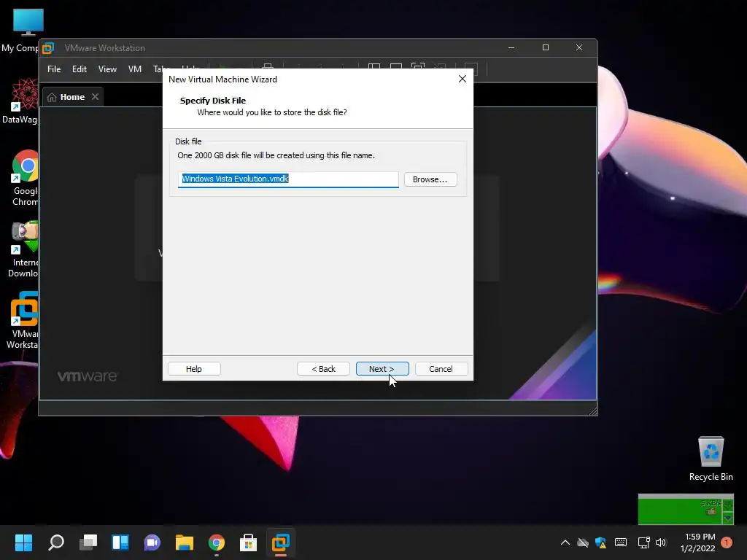The width and height of the screenshot is (747, 560).
Task: Open Widgets from the taskbar
Action: pyautogui.click(x=120, y=542)
